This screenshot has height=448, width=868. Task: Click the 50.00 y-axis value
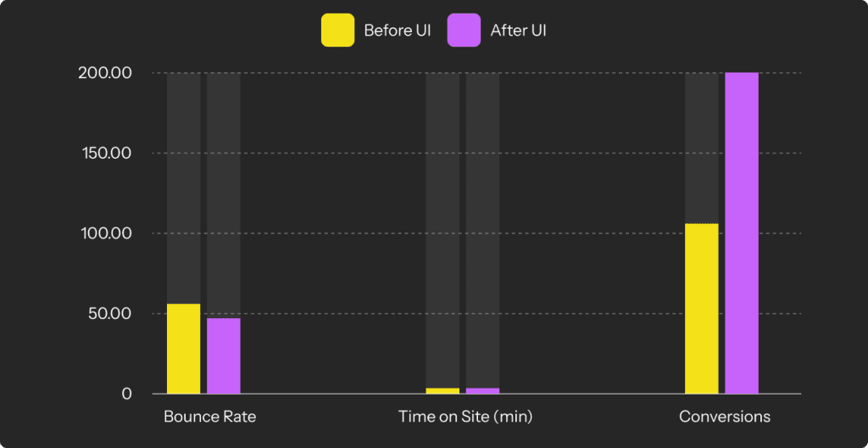108,314
